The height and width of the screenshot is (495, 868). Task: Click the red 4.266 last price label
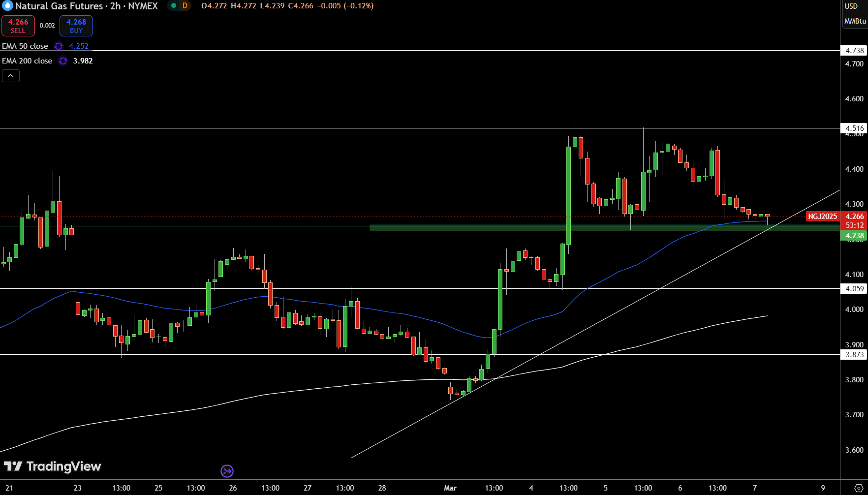(x=854, y=217)
